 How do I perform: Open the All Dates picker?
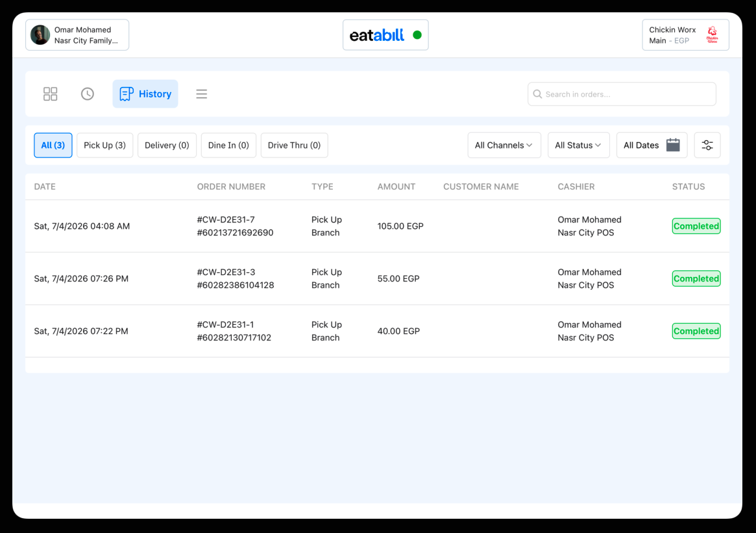pos(652,145)
